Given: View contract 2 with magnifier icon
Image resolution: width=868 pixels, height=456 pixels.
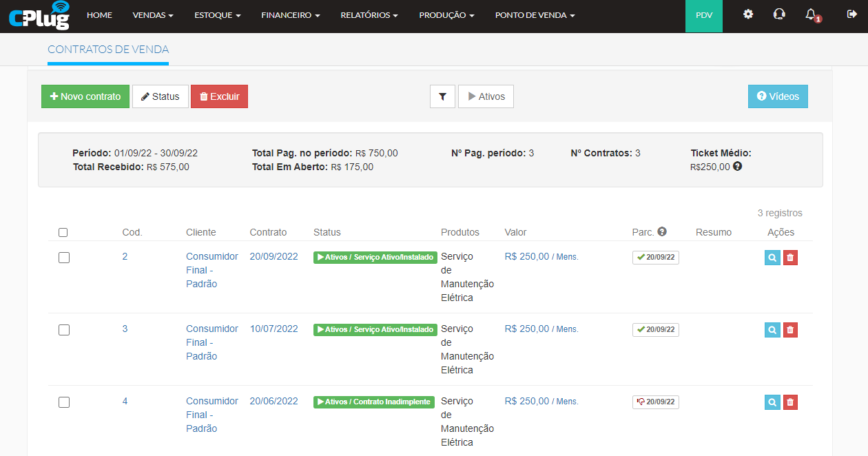Looking at the screenshot, I should click(772, 258).
